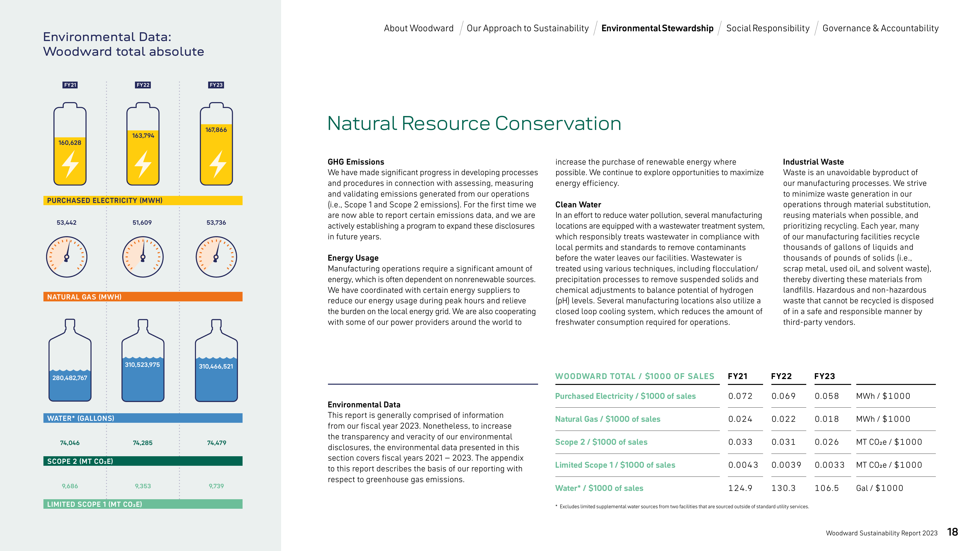
Task: Click the Industrial Waste subheading
Action: tap(813, 162)
